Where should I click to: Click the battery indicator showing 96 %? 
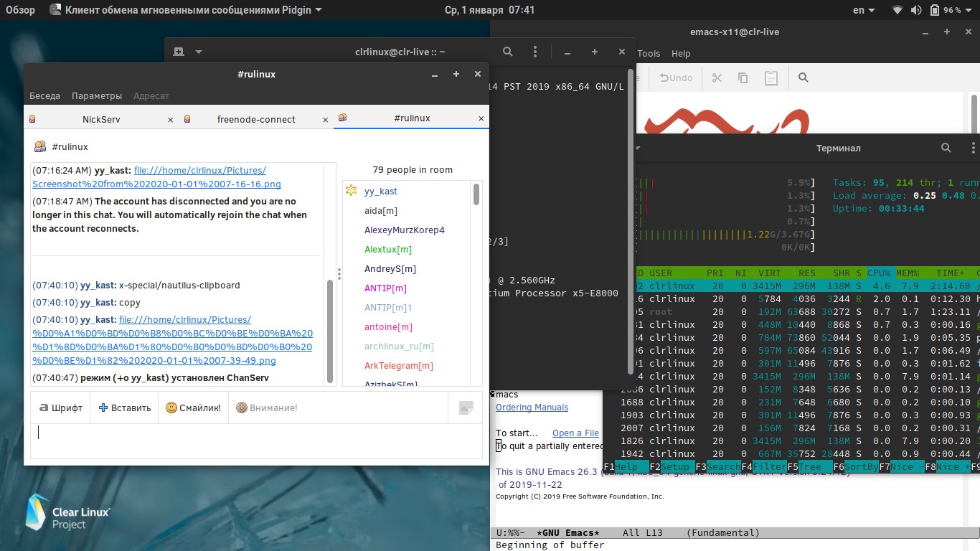pyautogui.click(x=946, y=10)
